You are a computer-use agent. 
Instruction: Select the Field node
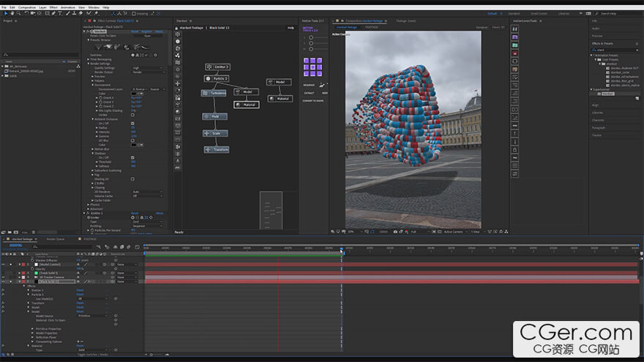(215, 116)
